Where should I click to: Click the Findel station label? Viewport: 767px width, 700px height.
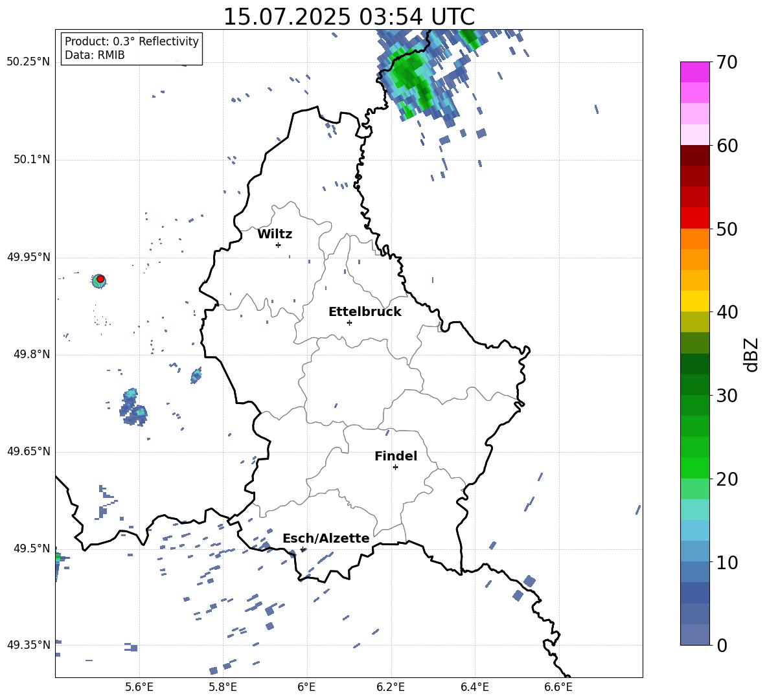pyautogui.click(x=396, y=456)
